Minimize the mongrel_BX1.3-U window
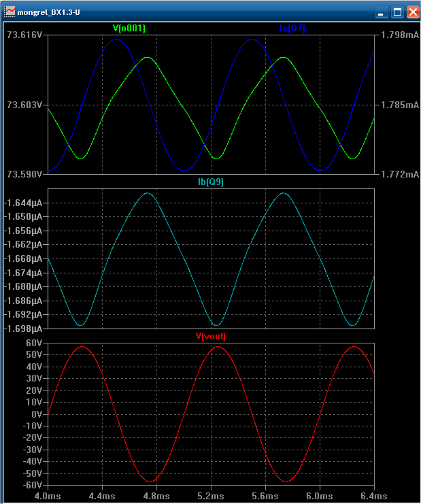The width and height of the screenshot is (421, 504). point(382,12)
